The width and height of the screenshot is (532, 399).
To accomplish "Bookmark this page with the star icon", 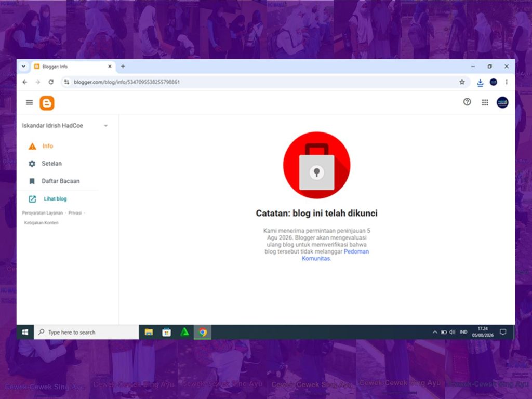I will pos(462,82).
